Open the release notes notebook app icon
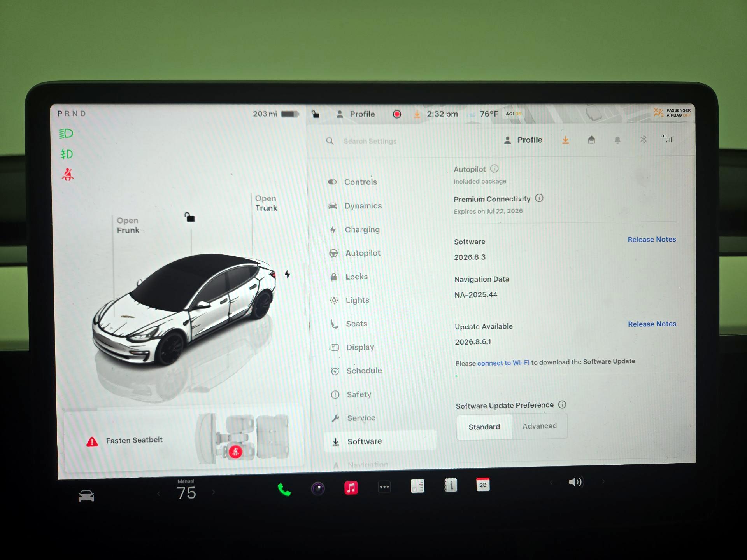The width and height of the screenshot is (747, 560). pyautogui.click(x=417, y=486)
